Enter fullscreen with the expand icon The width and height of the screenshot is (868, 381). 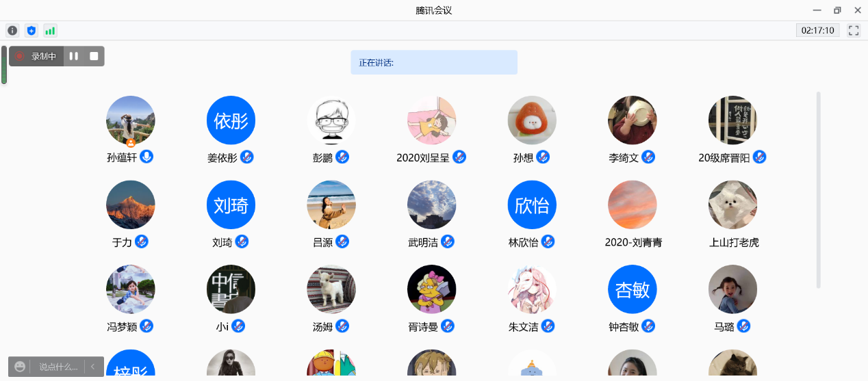[854, 31]
